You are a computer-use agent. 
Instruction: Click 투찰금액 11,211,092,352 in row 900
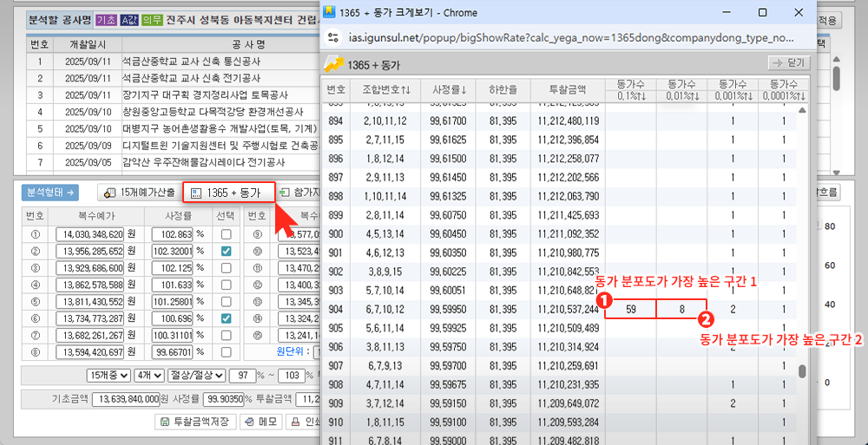(x=568, y=233)
